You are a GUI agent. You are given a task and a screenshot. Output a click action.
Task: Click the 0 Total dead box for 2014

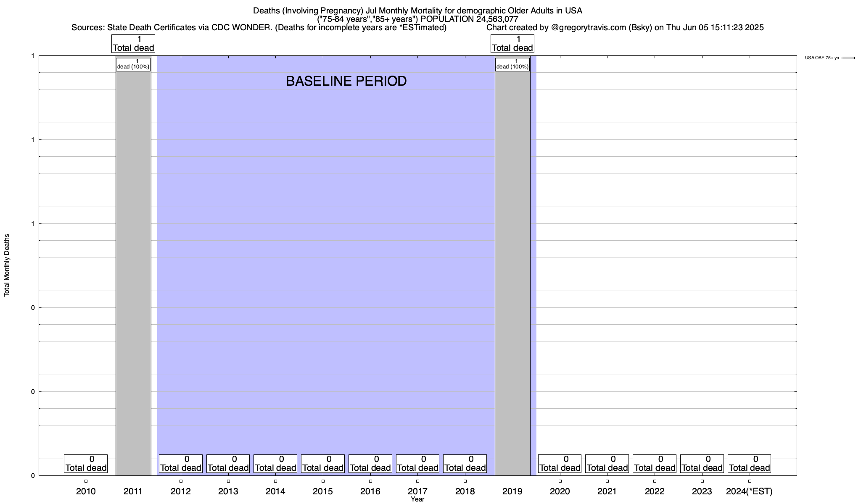[275, 464]
